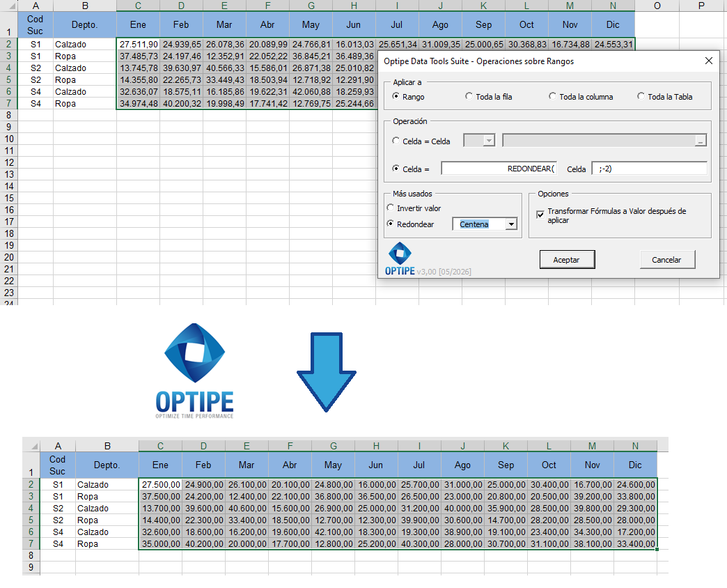Select row 15 header in top sheet
This screenshot has height=588, width=727.
(x=9, y=198)
